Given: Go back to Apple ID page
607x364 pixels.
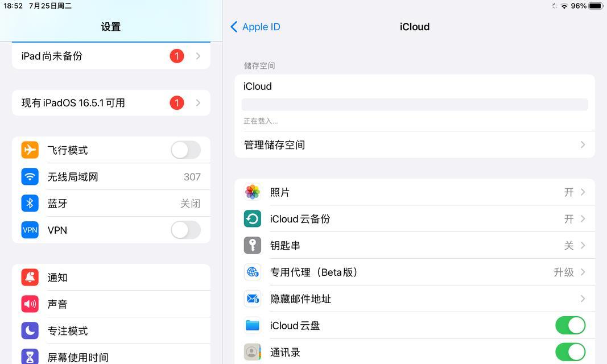Looking at the screenshot, I should pos(255,27).
